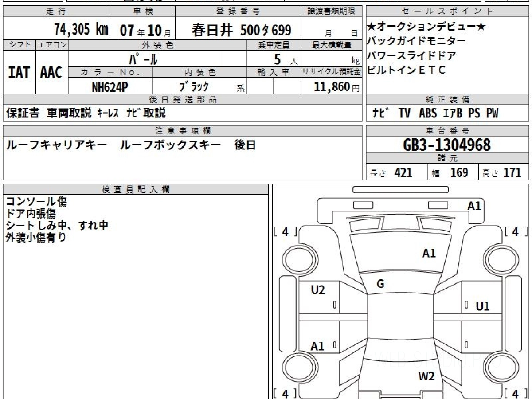This screenshot has width=532, height=399.
Task: Click inspector note ドア内張傷
Action: tap(31, 214)
